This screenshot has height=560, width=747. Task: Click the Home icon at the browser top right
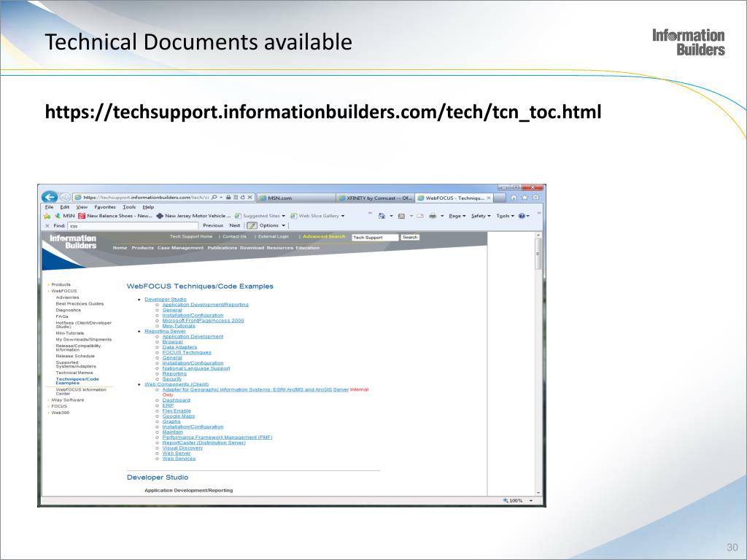(x=514, y=198)
